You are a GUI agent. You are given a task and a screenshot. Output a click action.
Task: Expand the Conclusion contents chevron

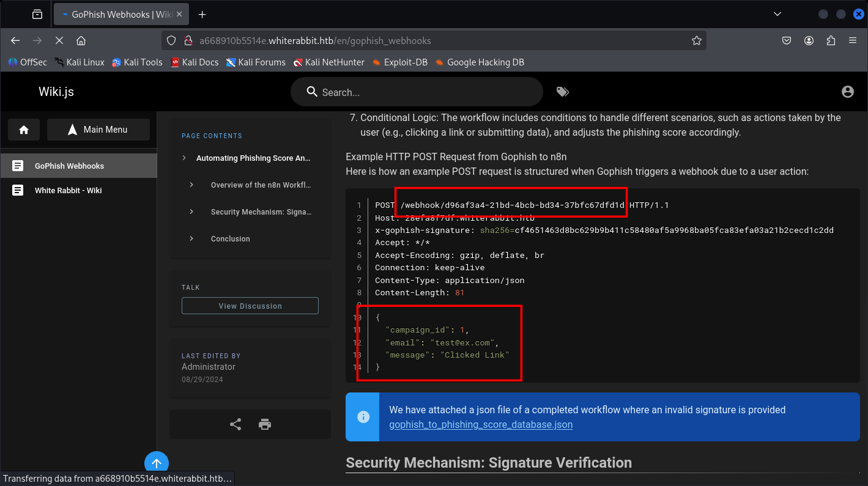pyautogui.click(x=191, y=238)
